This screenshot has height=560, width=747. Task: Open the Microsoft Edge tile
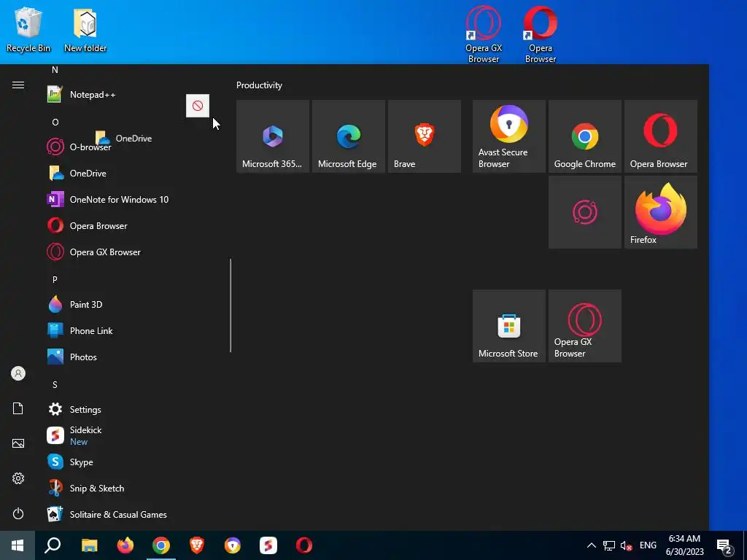pos(348,136)
